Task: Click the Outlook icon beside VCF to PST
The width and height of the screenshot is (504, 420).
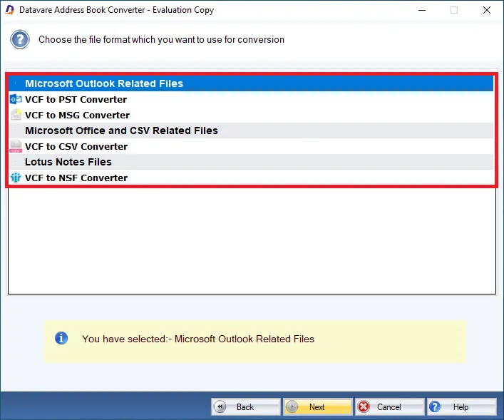Action: [x=16, y=99]
